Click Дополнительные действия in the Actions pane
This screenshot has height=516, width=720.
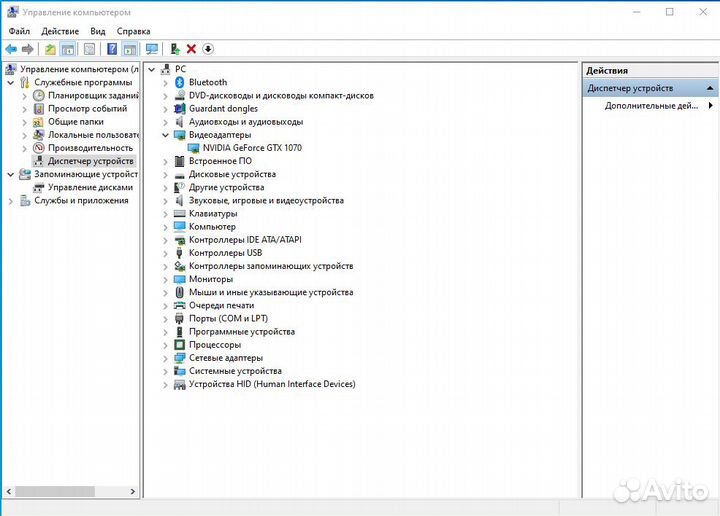click(x=651, y=105)
